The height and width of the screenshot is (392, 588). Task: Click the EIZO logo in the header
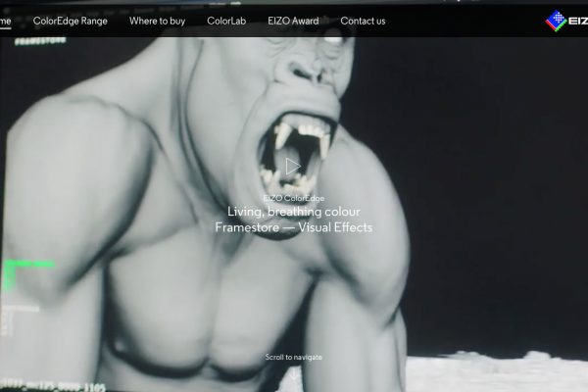click(566, 21)
